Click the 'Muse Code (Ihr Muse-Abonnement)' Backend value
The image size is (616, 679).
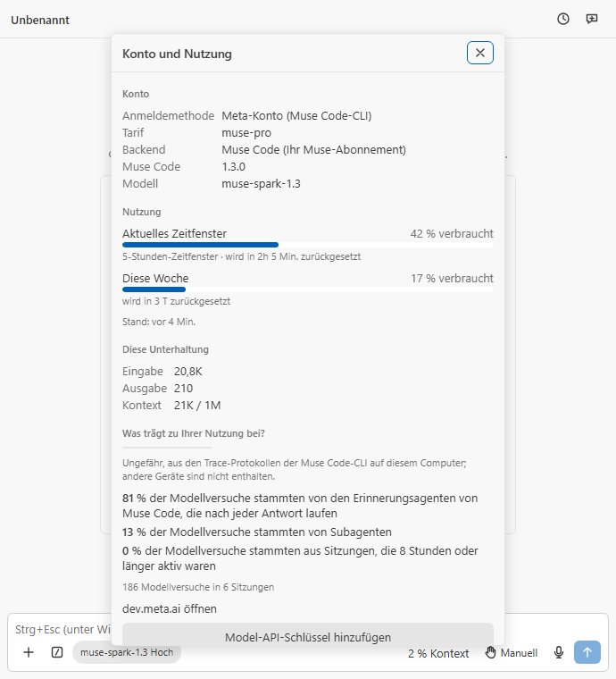[314, 150]
